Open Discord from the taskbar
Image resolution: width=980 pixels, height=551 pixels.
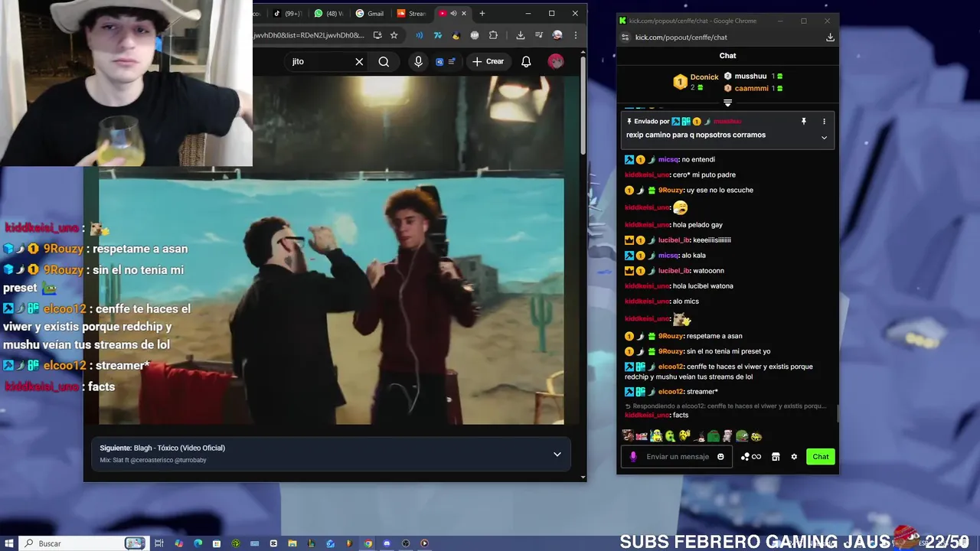(387, 543)
